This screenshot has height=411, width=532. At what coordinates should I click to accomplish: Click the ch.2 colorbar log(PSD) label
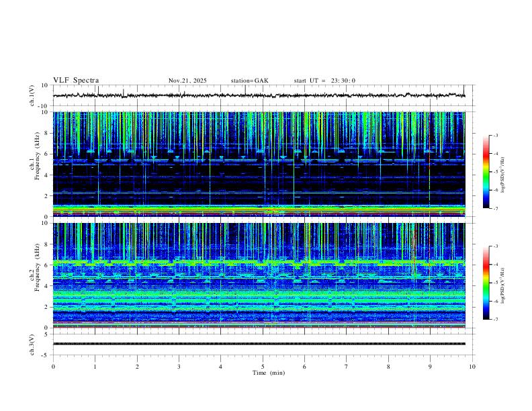503,285
